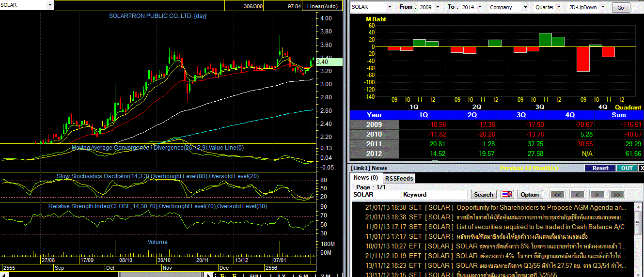Select the 2009 row header
The image size is (644, 277).
click(x=374, y=124)
